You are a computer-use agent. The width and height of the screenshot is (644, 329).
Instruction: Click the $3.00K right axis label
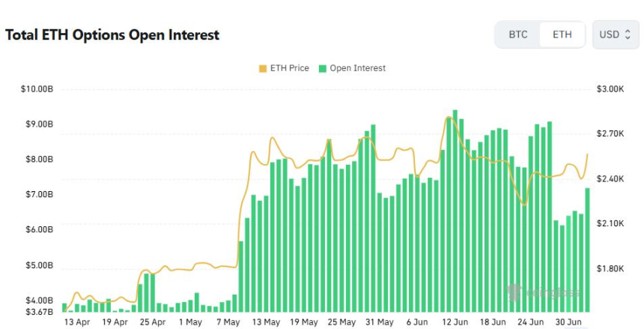[x=610, y=89]
